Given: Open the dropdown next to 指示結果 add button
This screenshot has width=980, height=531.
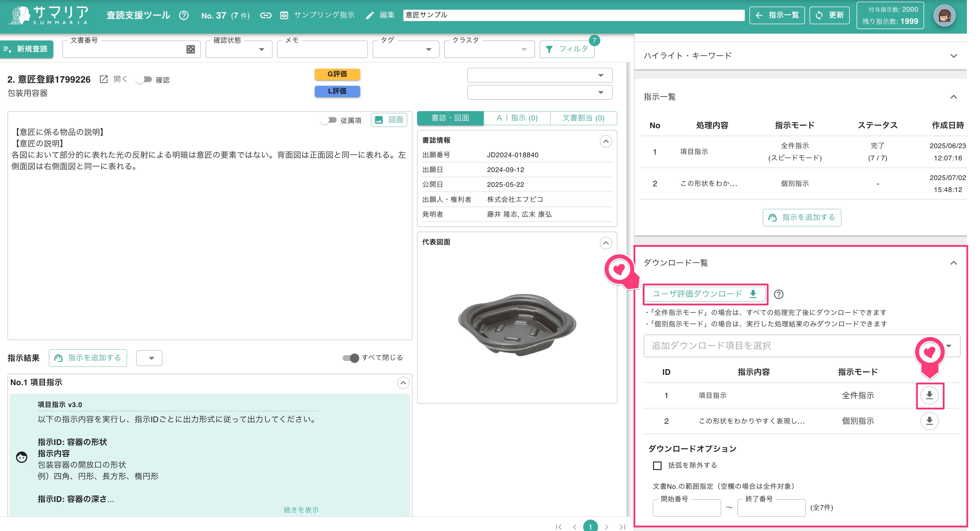Looking at the screenshot, I should click(x=149, y=358).
